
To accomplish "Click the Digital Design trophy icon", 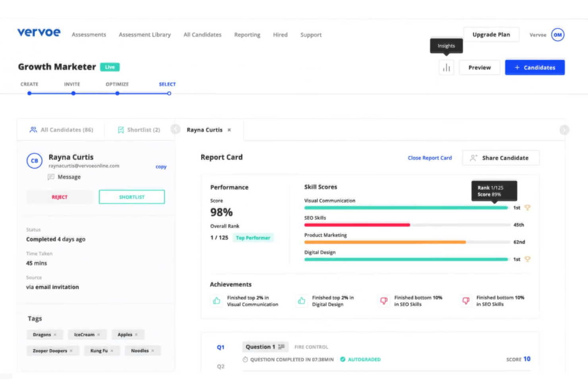I will (528, 259).
